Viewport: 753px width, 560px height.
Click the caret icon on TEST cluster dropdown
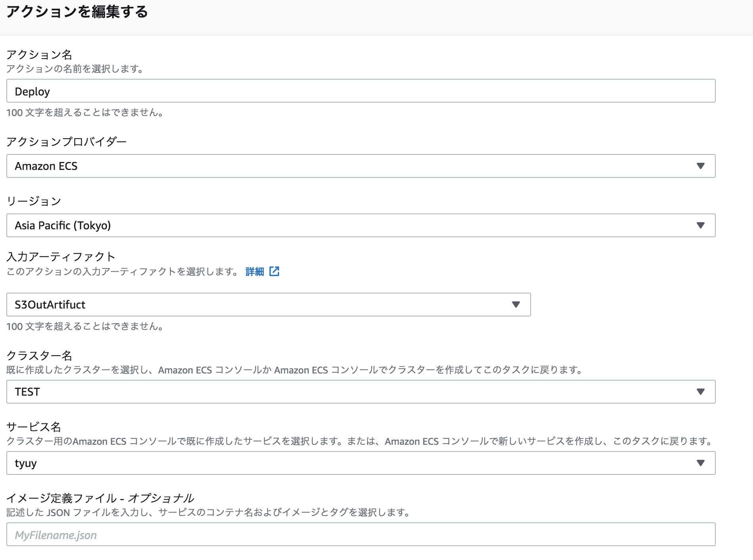[701, 392]
